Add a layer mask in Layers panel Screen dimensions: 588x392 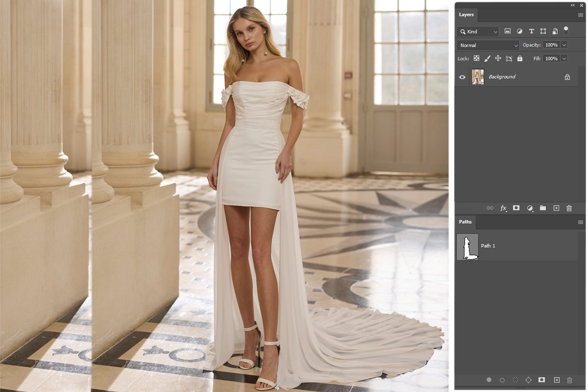click(x=516, y=208)
